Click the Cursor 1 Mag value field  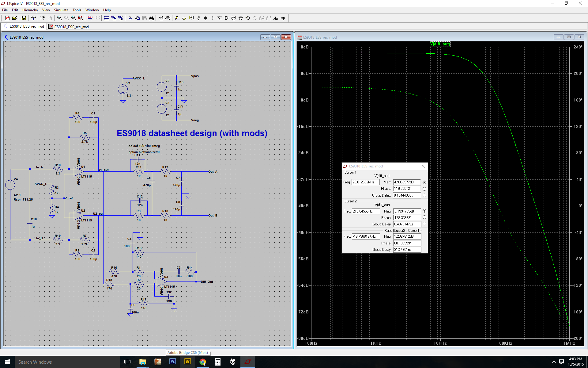pos(407,182)
